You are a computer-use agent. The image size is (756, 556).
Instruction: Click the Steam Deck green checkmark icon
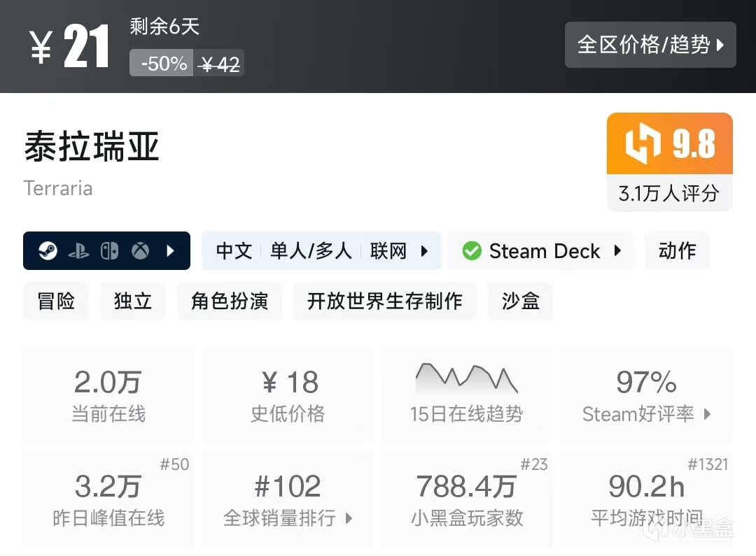tap(472, 250)
